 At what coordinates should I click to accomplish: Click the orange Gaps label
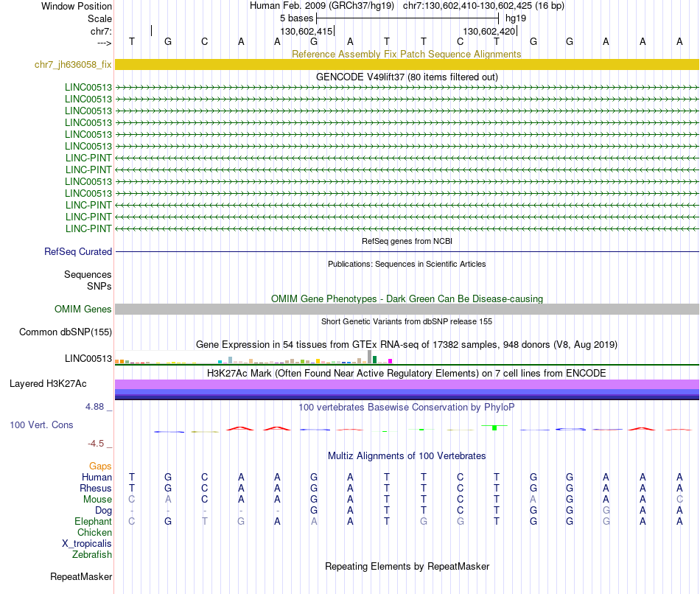click(x=100, y=467)
